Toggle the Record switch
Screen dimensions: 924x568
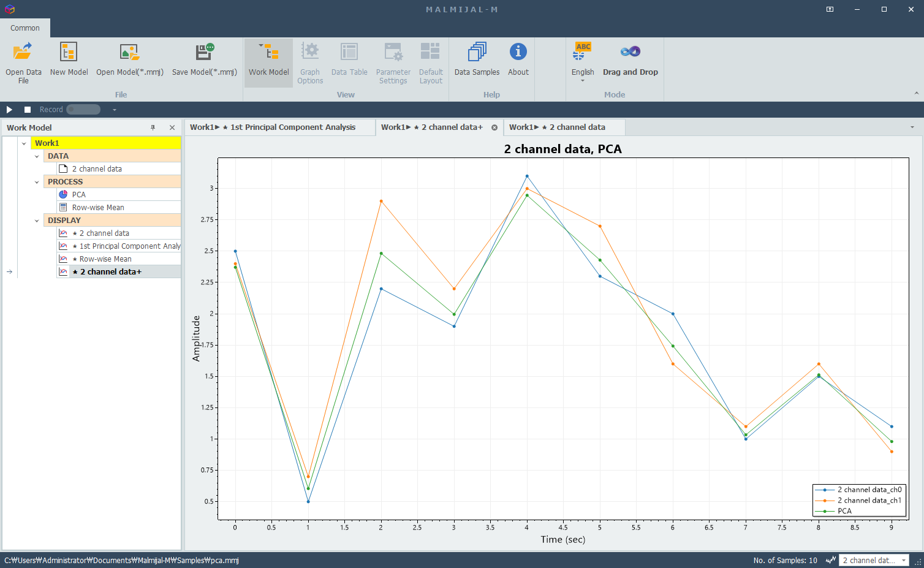tap(83, 110)
